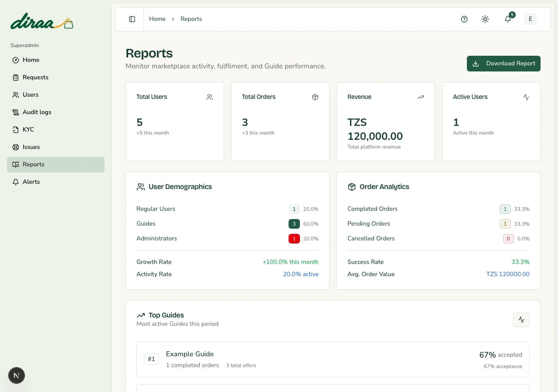Click the Completed Orders count badge

pos(505,209)
